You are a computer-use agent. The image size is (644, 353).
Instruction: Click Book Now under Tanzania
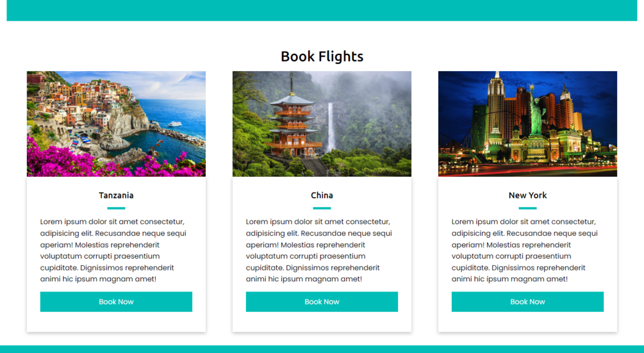tap(116, 302)
